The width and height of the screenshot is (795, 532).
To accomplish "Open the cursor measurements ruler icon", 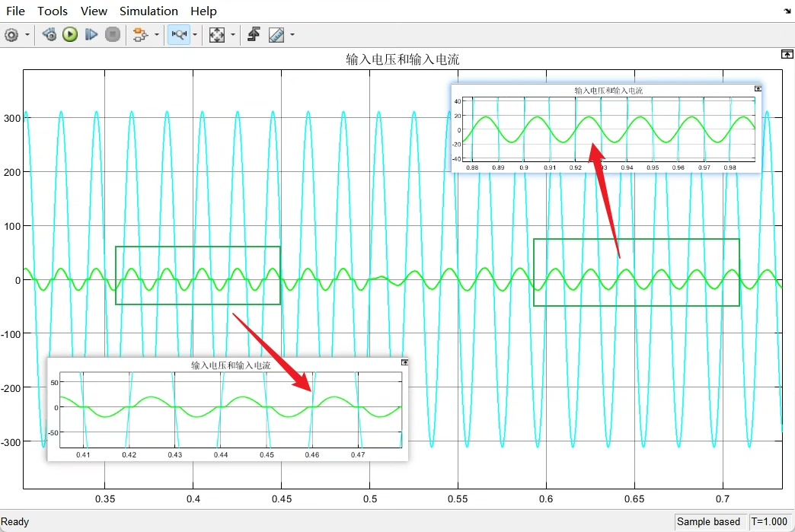I will [x=276, y=34].
